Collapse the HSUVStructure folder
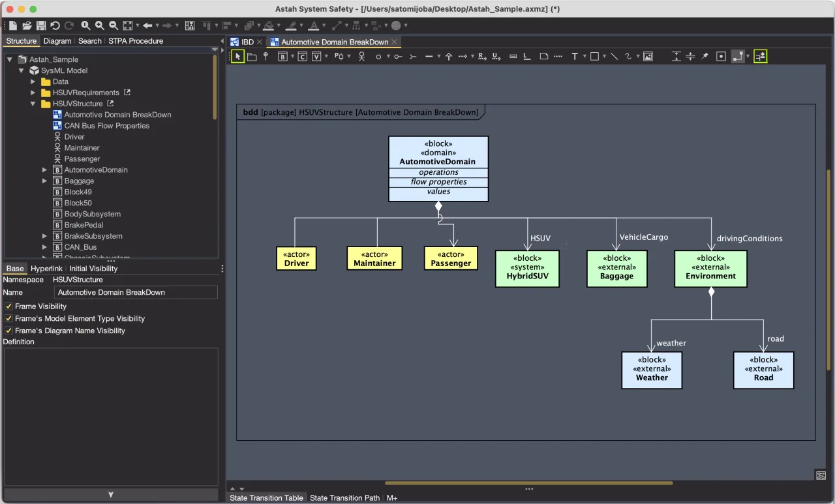The image size is (835, 504). 33,104
